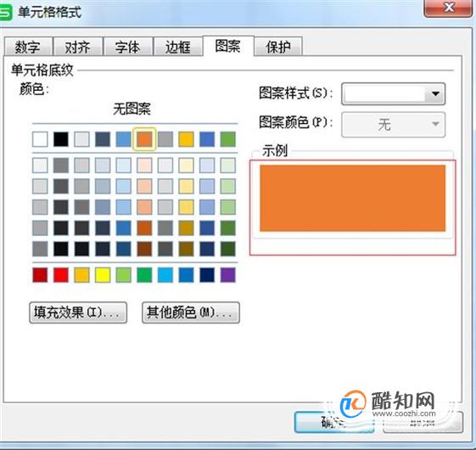Go to the 边框 tab
476x450 pixels.
[x=178, y=47]
